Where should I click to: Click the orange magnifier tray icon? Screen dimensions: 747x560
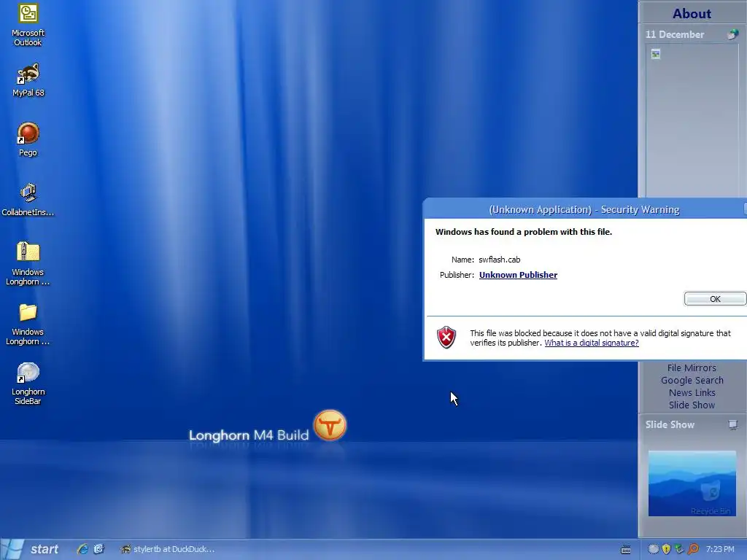[693, 549]
